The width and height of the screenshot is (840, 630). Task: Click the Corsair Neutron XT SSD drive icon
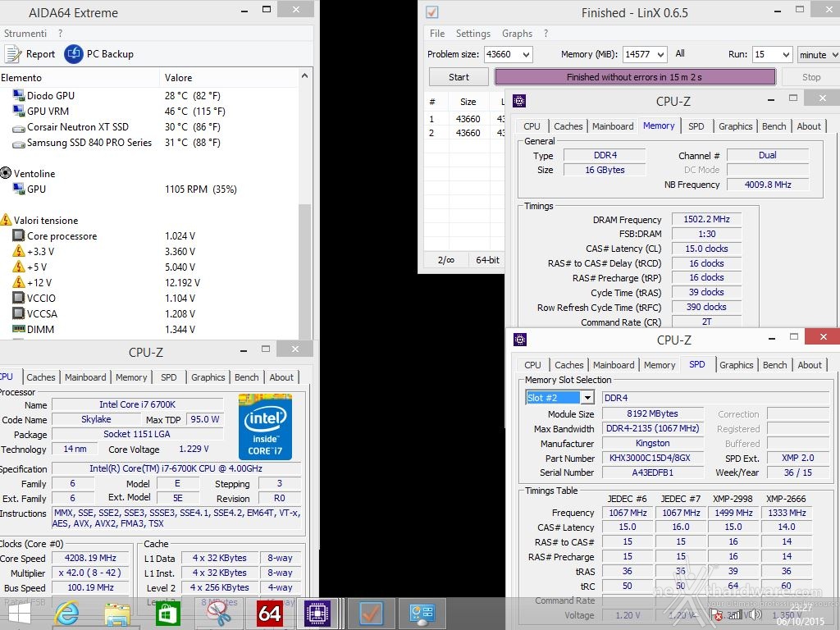(19, 127)
